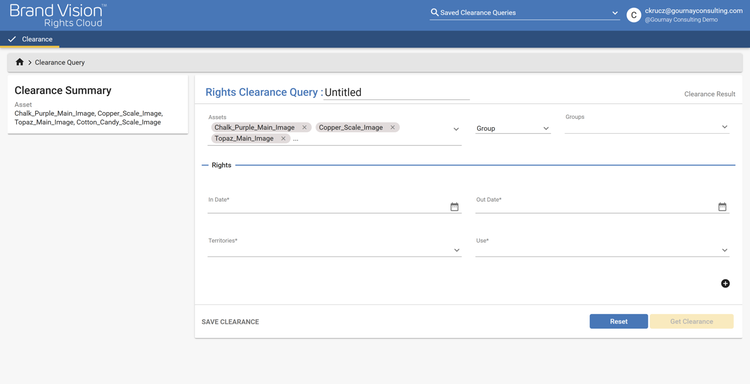The height and width of the screenshot is (384, 750).
Task: Remove Topaz_Main_Image chip with its X
Action: [x=283, y=139]
